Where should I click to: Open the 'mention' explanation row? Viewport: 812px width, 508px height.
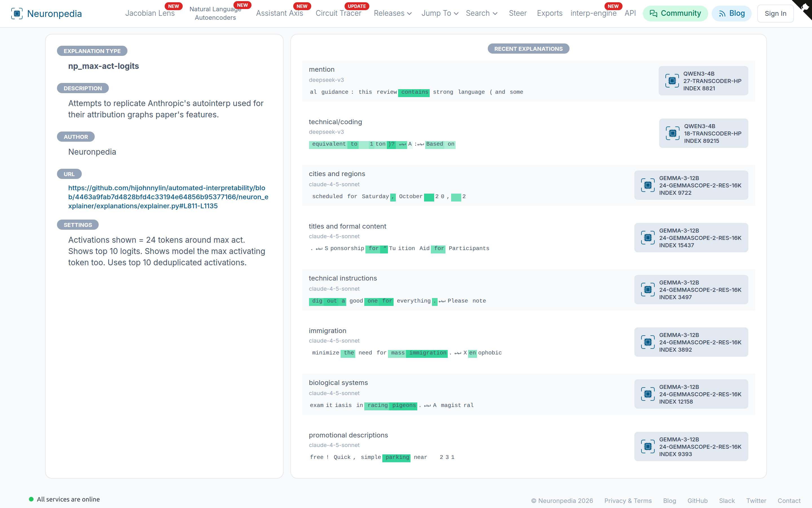pyautogui.click(x=528, y=81)
